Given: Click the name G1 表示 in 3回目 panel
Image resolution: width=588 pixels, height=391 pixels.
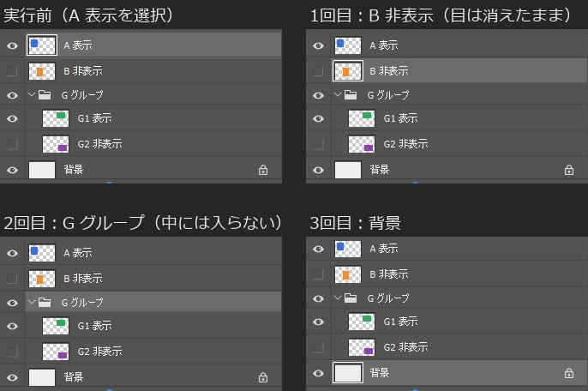Looking at the screenshot, I should [x=400, y=322].
